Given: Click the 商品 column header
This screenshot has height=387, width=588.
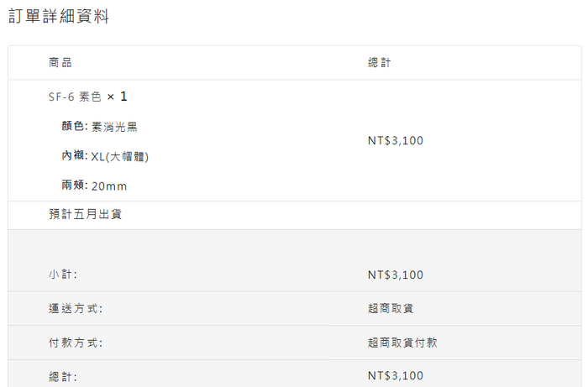Looking at the screenshot, I should tap(60, 63).
